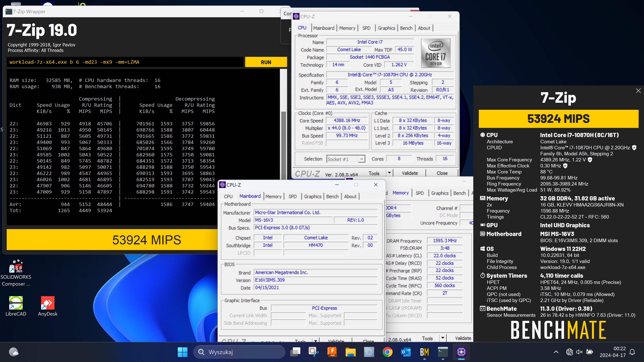Open the SPD tab in top CPU-Z window
The width and height of the screenshot is (644, 362).
pos(366,28)
